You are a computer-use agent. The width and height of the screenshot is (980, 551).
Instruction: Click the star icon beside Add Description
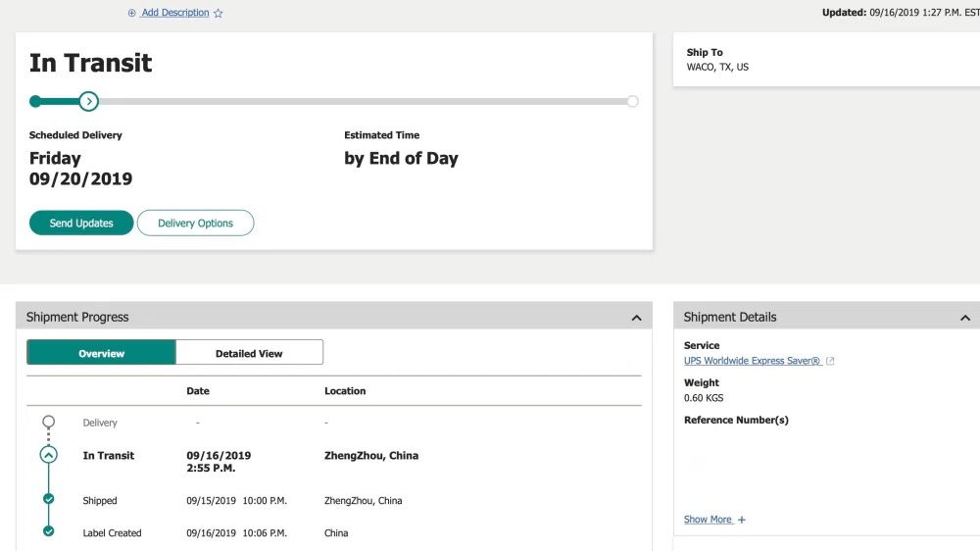(219, 13)
